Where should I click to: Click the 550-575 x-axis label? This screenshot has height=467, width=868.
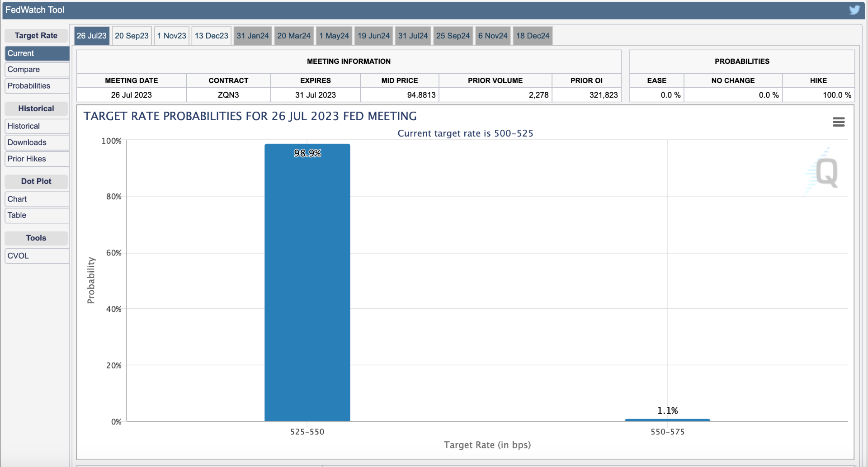667,432
